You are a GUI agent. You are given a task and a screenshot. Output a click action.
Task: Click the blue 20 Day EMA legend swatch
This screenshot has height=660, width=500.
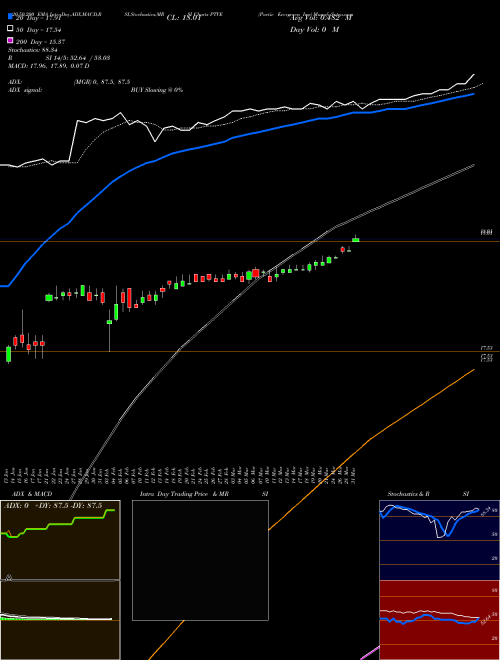(x=11, y=16)
